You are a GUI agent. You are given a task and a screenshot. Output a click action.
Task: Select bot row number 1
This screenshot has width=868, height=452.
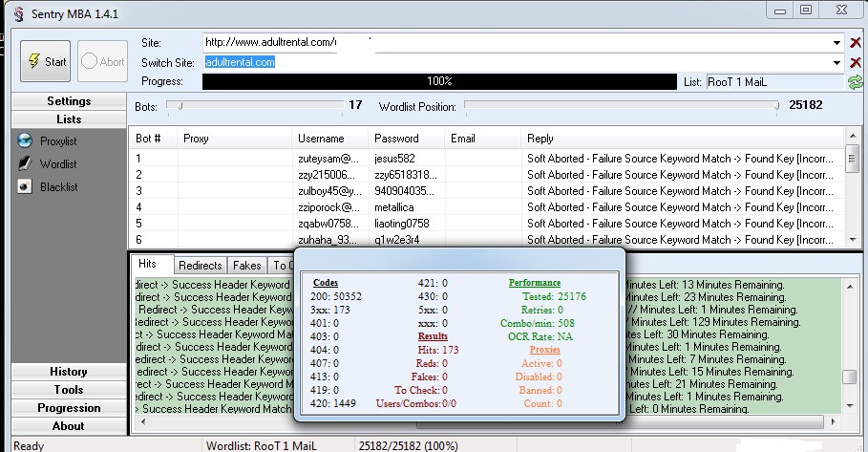(487, 159)
